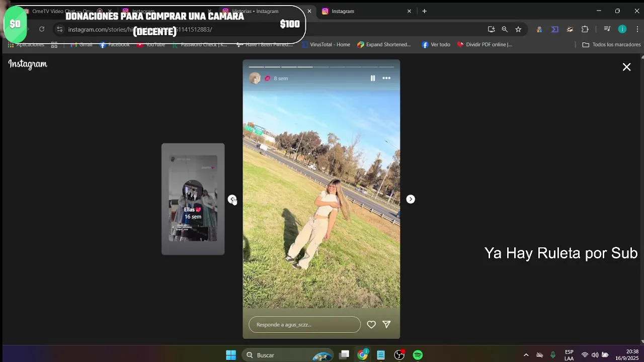This screenshot has height=362, width=644.
Task: Open the Chrome three-dot menu
Action: (637, 29)
